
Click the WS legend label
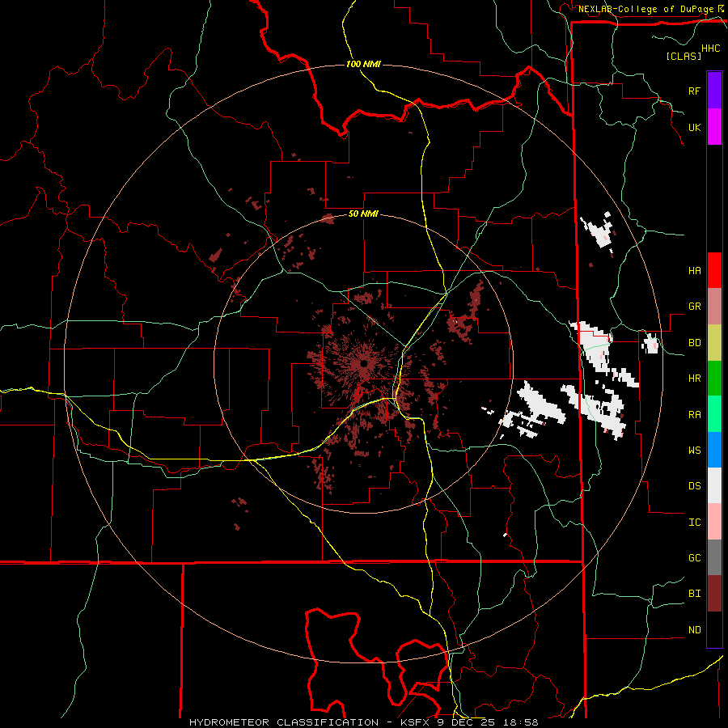pos(694,451)
